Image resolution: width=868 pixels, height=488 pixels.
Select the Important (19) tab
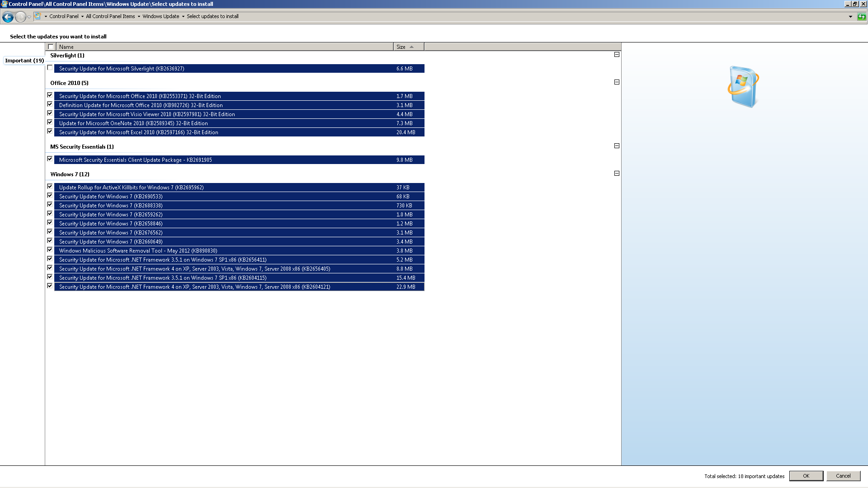24,61
